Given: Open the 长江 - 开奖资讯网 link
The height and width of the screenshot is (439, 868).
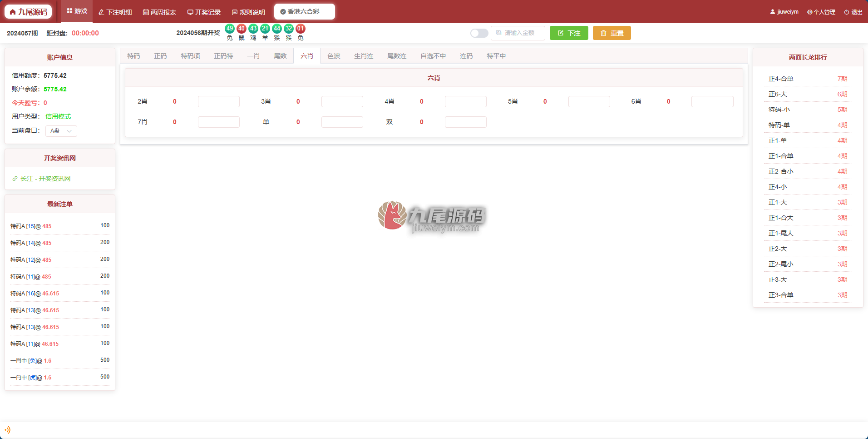Looking at the screenshot, I should coord(45,179).
